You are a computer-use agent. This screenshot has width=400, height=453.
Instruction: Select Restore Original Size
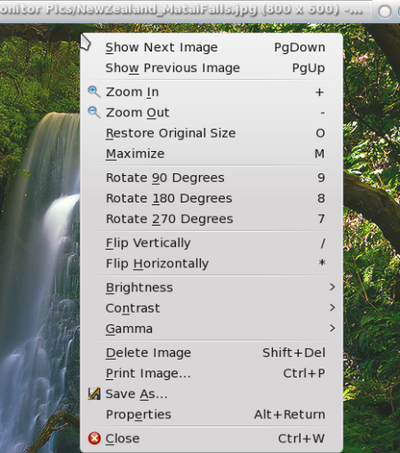click(211, 133)
